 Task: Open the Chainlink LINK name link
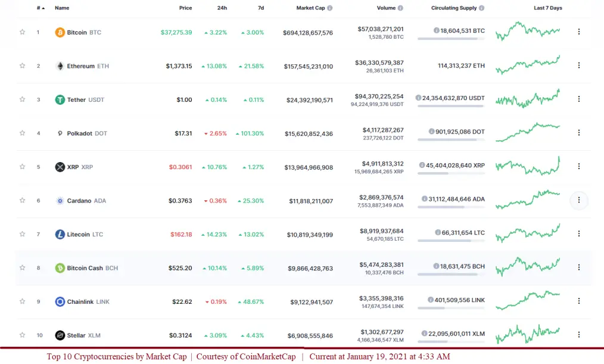(88, 301)
